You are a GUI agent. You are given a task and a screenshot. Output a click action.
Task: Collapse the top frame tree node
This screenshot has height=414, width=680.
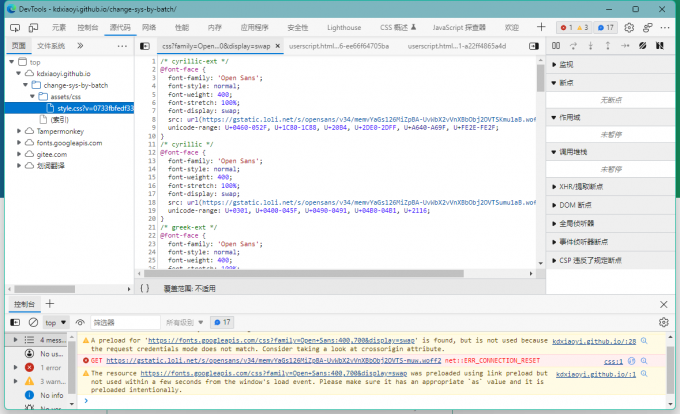[12, 62]
